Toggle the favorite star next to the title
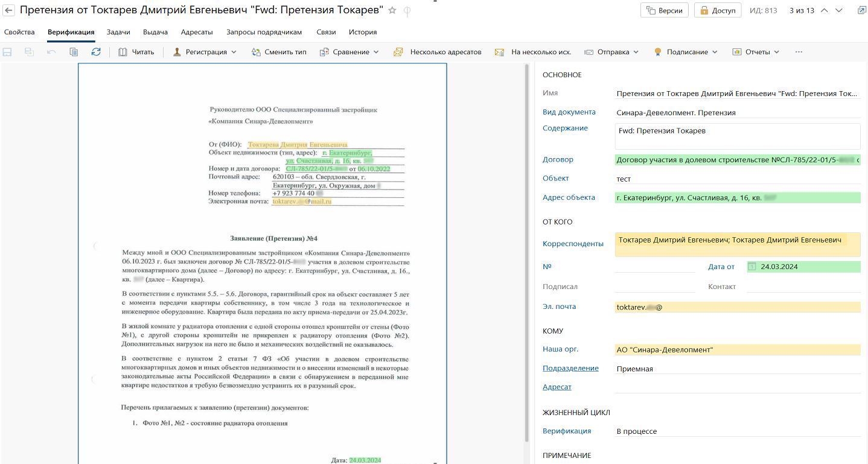The image size is (868, 464). 392,10
